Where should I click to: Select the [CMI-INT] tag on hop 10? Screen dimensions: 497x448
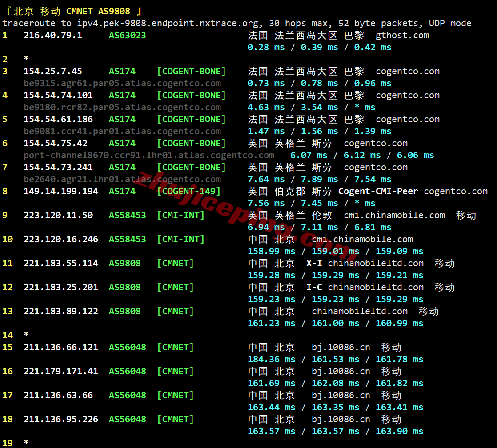(x=180, y=239)
